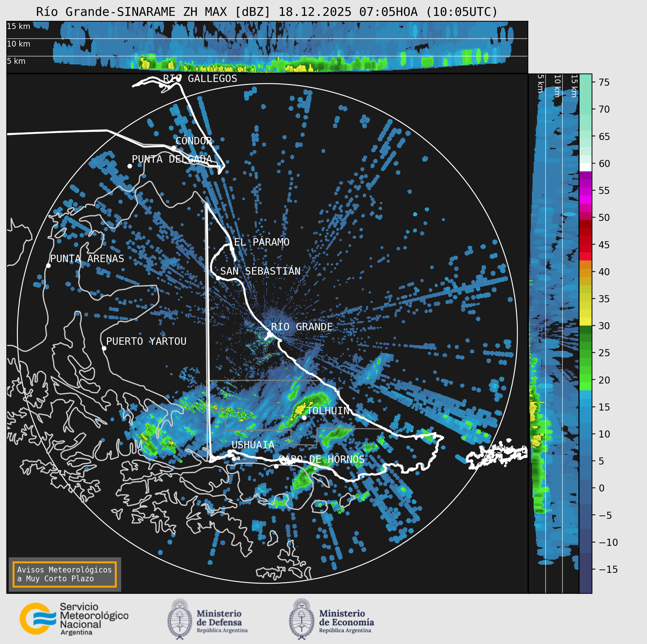Click the strong yellow echo beside Tolhuin
Viewport: 647px width, 644px height.
[x=300, y=410]
